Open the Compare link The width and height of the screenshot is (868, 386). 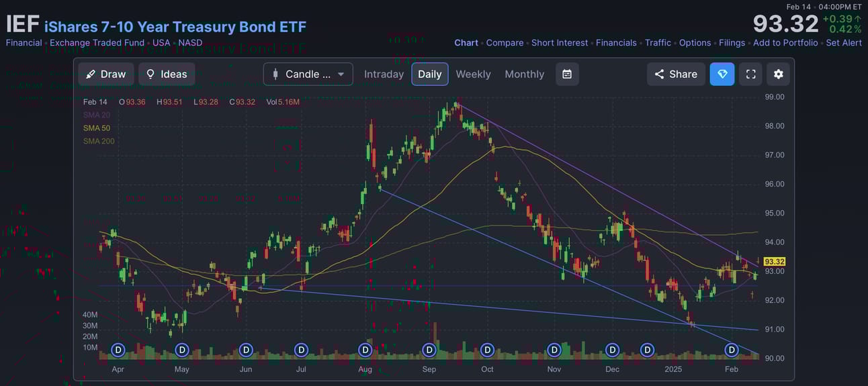[x=505, y=42]
